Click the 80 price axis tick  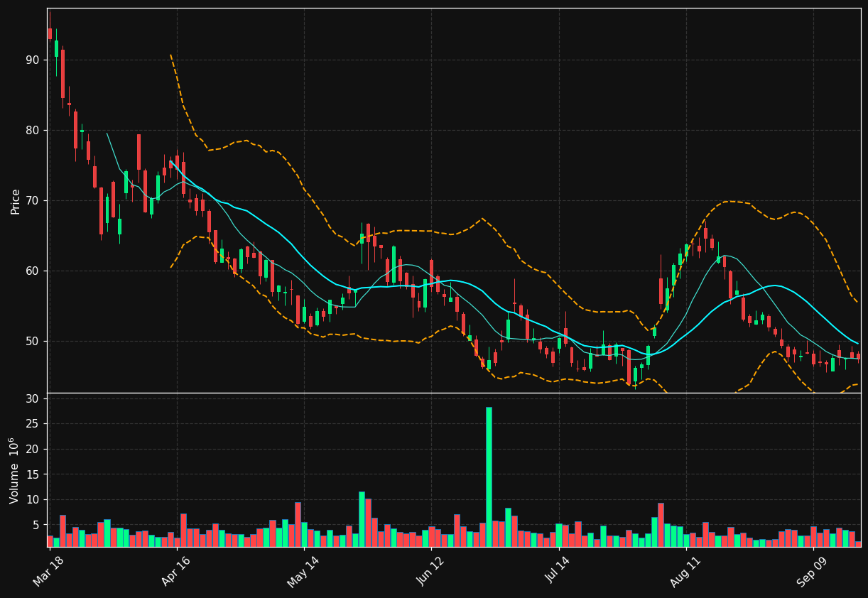tap(33, 131)
